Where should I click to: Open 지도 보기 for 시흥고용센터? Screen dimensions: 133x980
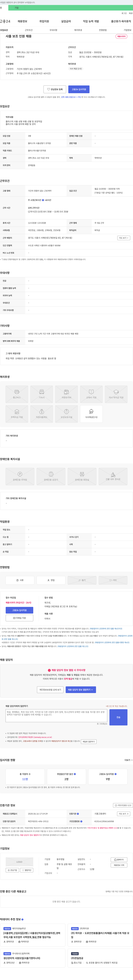coord(123,814)
